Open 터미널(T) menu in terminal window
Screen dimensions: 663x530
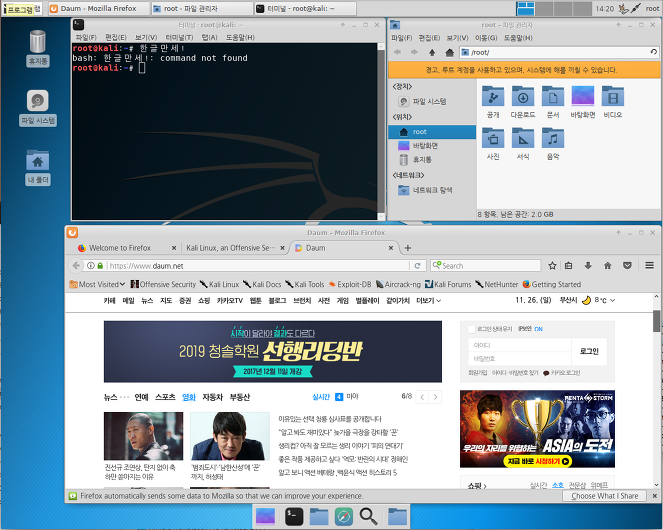(179, 37)
